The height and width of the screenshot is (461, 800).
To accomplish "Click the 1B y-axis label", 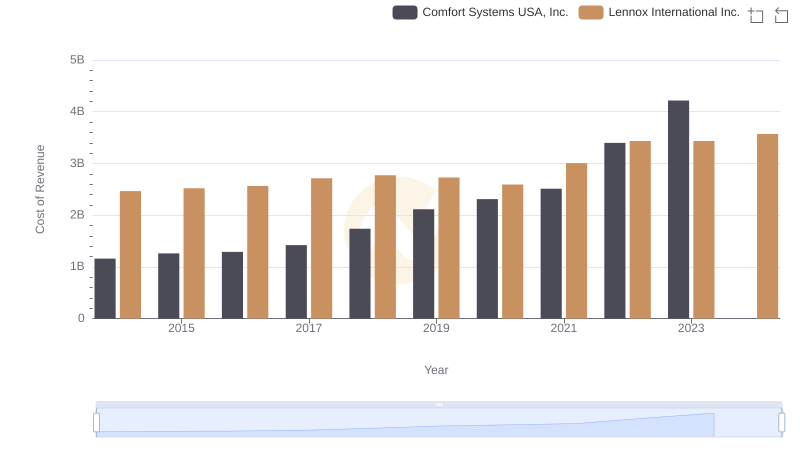I will (77, 266).
